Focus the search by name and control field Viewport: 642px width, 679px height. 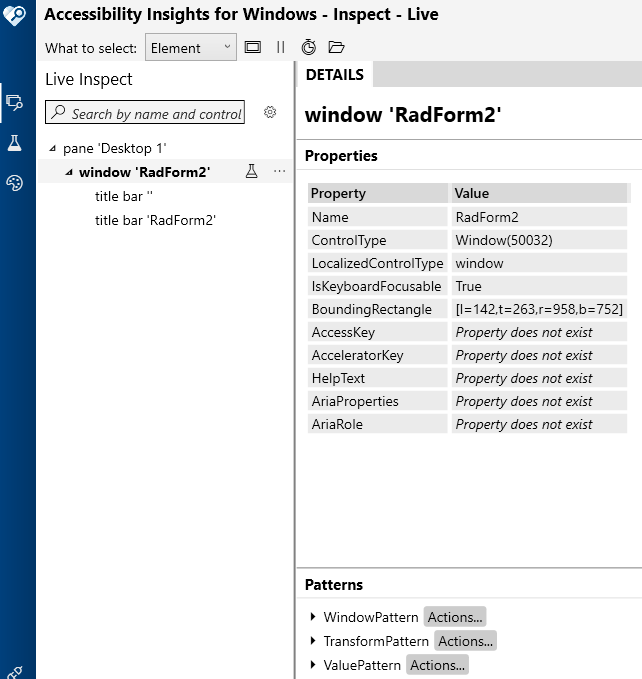coord(145,113)
